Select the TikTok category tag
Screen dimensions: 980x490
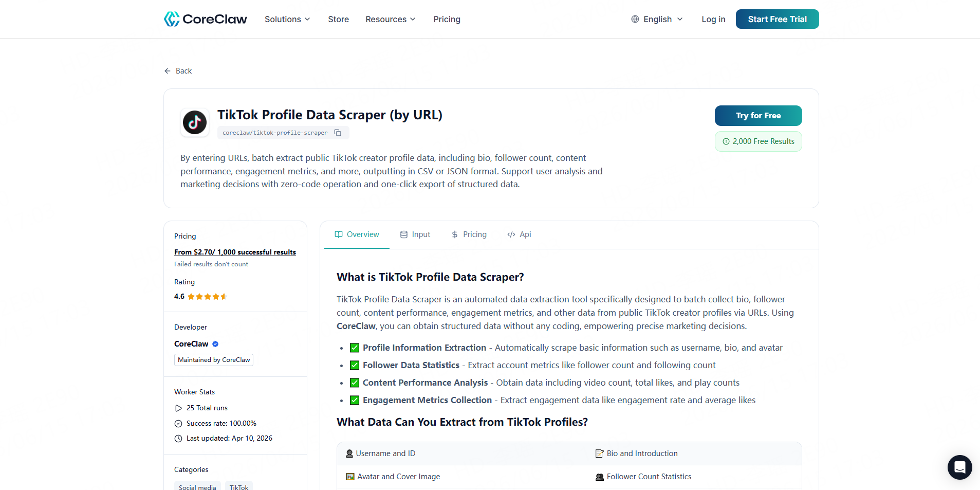click(x=239, y=487)
